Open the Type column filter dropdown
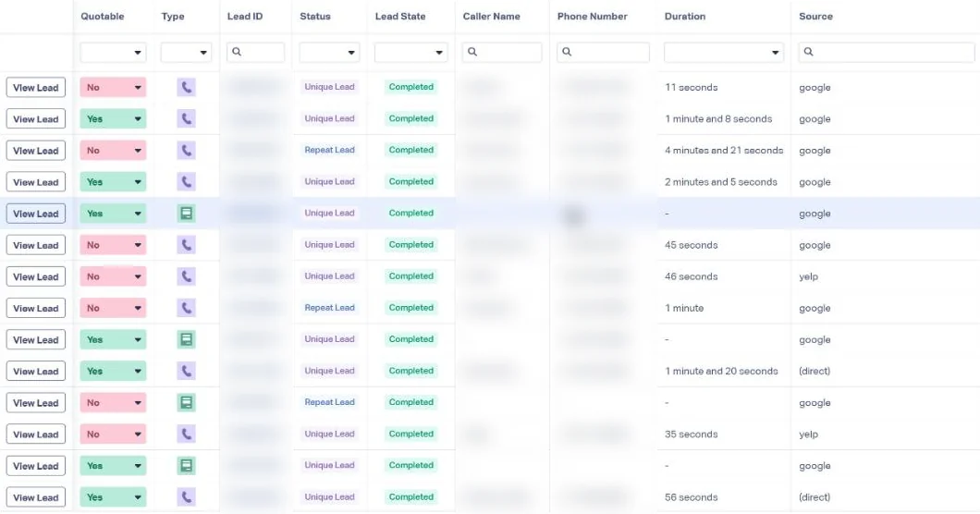Image resolution: width=980 pixels, height=514 pixels. click(186, 53)
